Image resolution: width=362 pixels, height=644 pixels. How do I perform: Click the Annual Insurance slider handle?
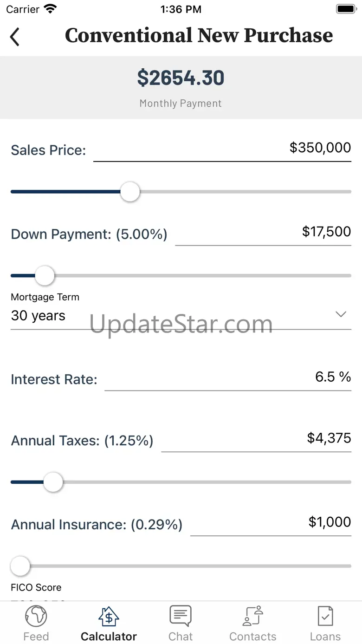point(20,566)
